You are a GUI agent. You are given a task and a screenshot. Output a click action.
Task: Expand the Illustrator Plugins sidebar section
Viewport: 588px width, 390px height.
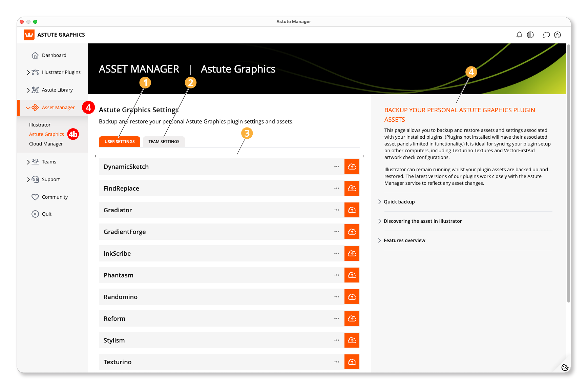click(28, 72)
